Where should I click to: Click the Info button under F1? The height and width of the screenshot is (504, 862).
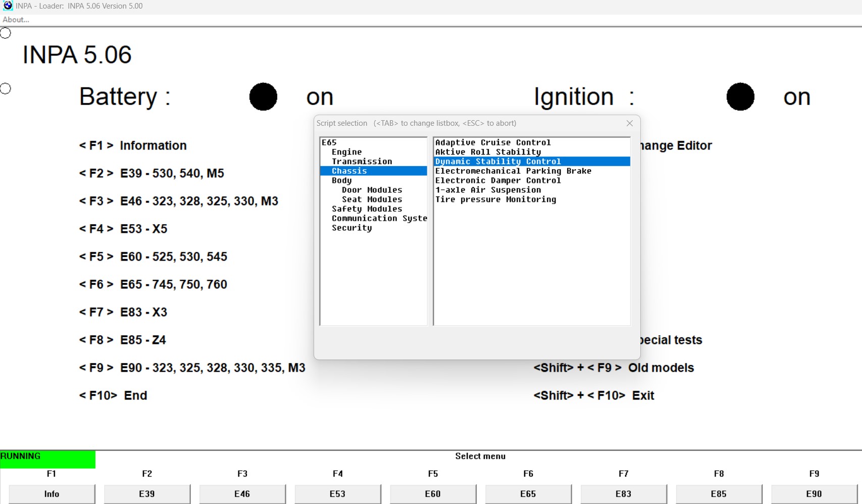tap(52, 494)
